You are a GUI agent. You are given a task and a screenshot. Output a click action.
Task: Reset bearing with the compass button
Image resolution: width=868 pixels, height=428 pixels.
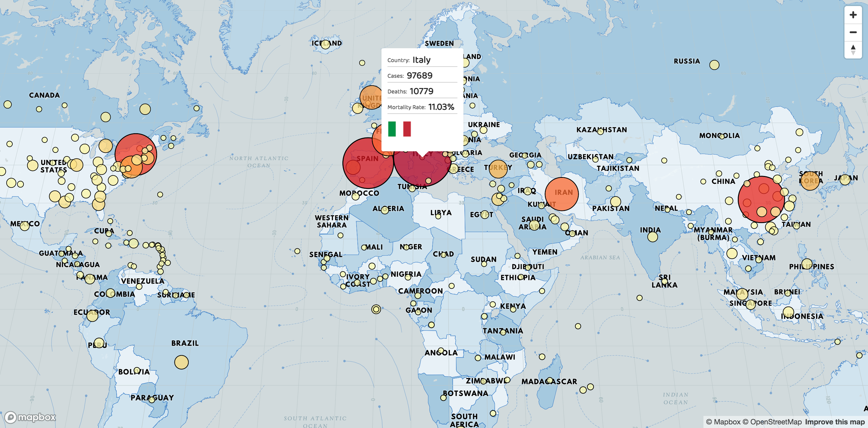[x=853, y=50]
